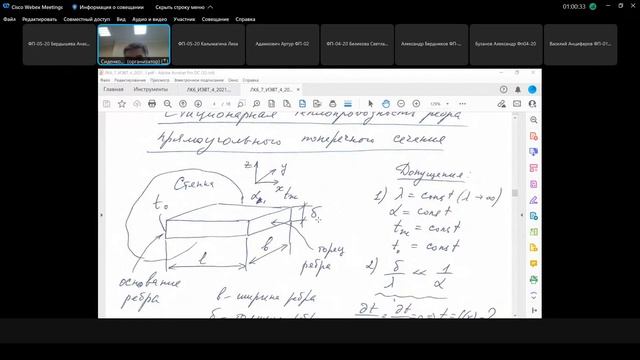Viewport: 640px width, 360px height.
Task: Select Василий Анциферов participant tile
Action: [x=580, y=44]
